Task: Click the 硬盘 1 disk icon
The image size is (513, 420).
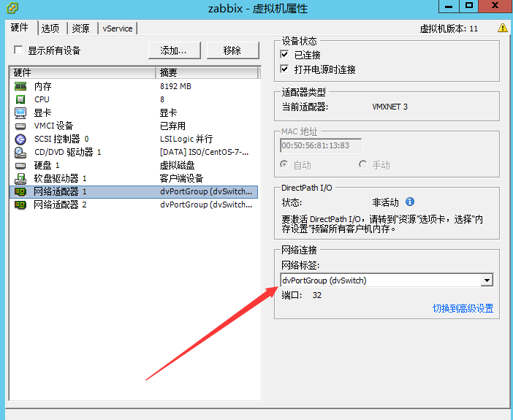Action: 20,166
